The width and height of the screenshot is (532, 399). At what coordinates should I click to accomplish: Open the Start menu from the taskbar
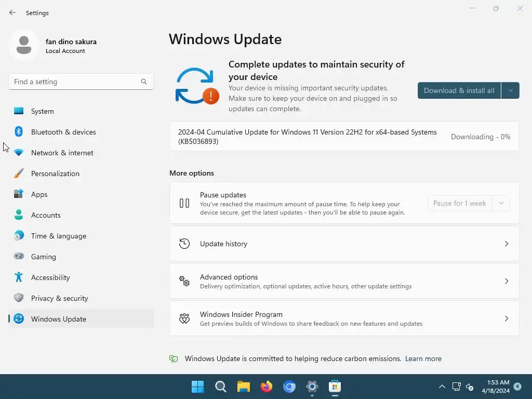(x=198, y=387)
